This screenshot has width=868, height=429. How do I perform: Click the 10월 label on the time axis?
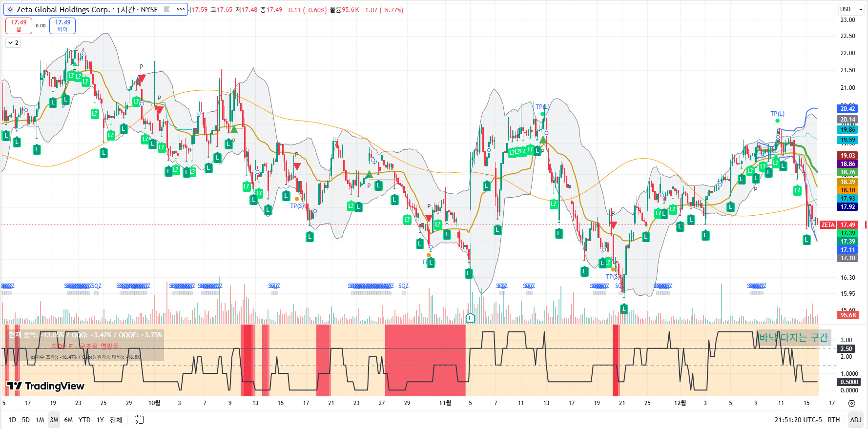point(154,403)
